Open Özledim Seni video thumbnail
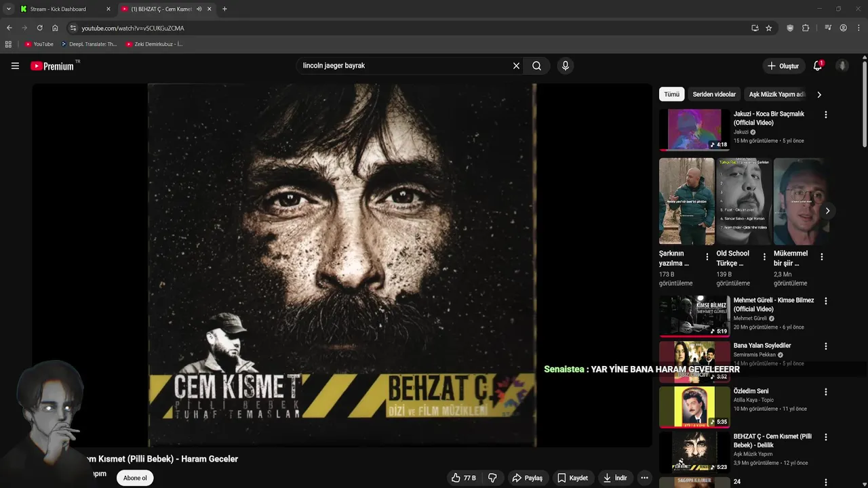Image resolution: width=868 pixels, height=488 pixels. point(694,407)
